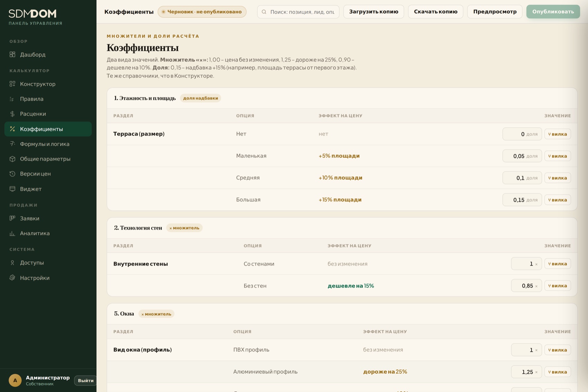Log out with the Выйти button
The width and height of the screenshot is (588, 392).
coord(85,380)
